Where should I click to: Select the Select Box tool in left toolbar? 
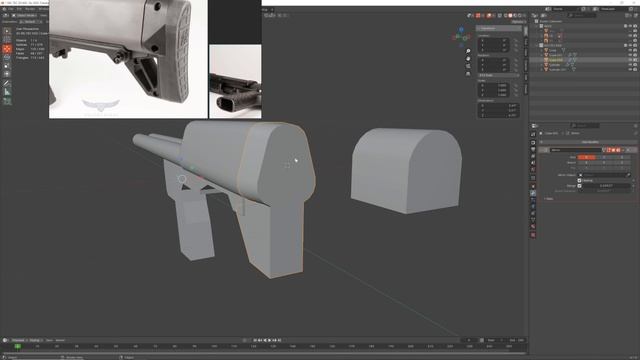tap(7, 31)
